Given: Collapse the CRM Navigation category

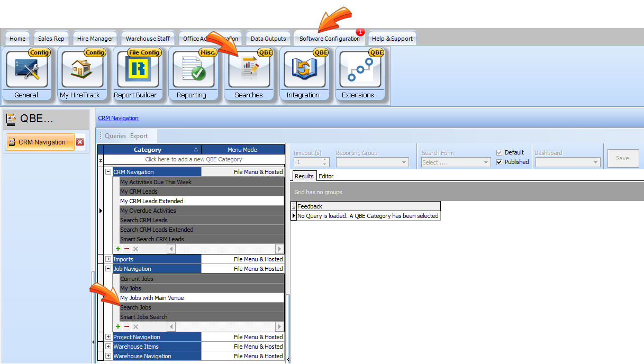Looking at the screenshot, I should (108, 172).
